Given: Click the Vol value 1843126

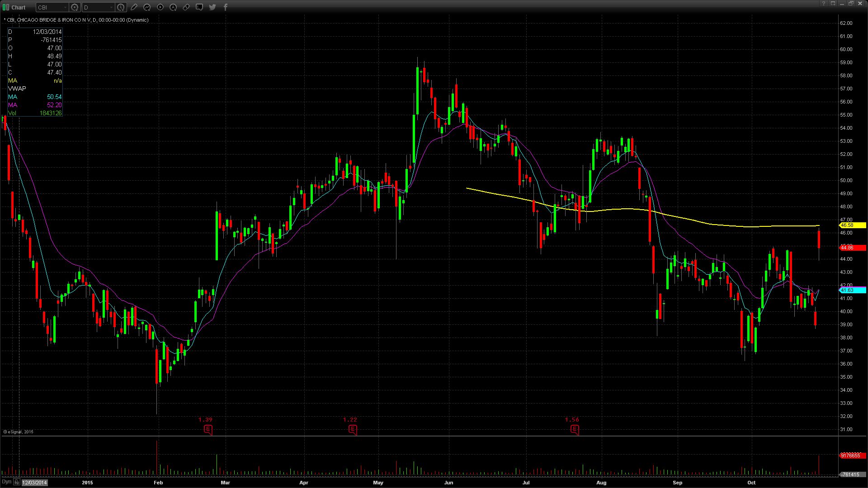Looking at the screenshot, I should pos(51,113).
